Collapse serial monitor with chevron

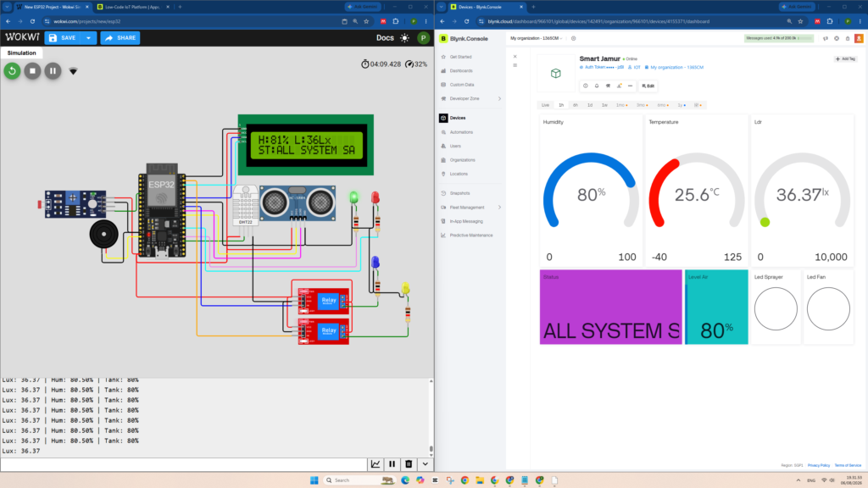[x=426, y=464]
